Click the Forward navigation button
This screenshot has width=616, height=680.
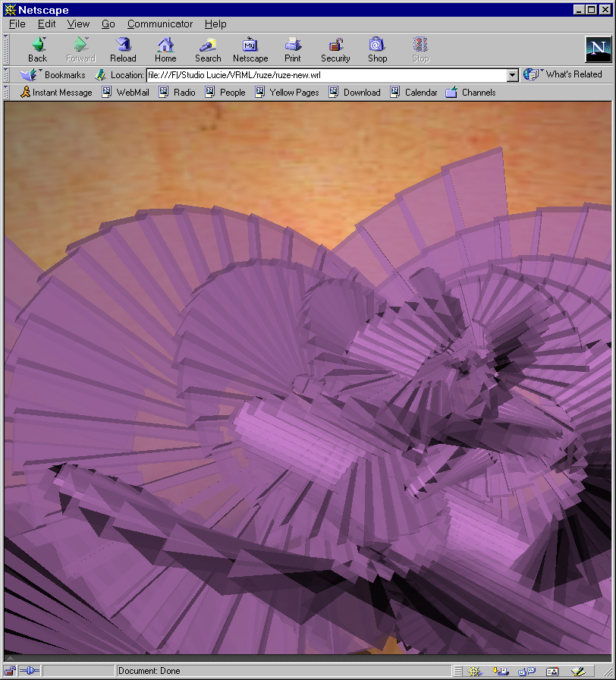[x=80, y=50]
